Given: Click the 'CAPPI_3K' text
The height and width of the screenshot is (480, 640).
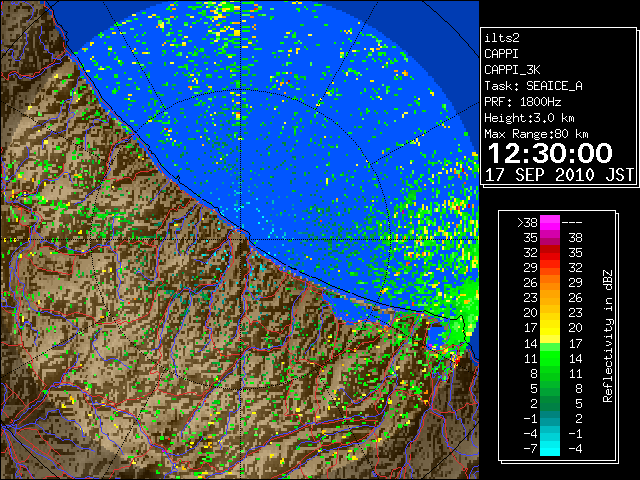Looking at the screenshot, I should 512,70.
